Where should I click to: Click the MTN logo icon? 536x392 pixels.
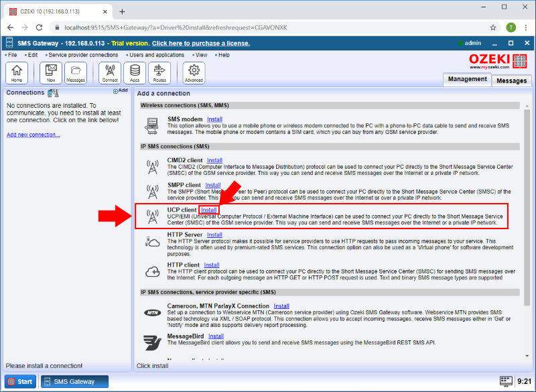(x=153, y=312)
